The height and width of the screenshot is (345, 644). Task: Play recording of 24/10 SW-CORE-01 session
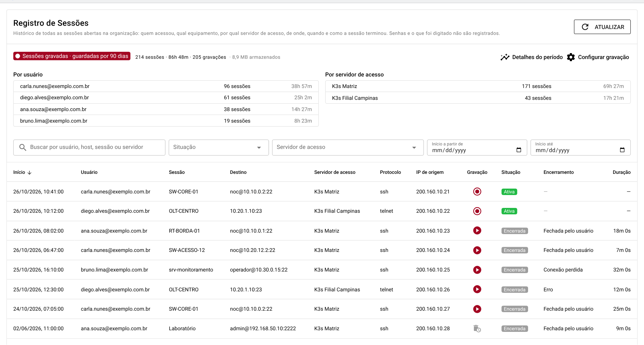click(477, 309)
